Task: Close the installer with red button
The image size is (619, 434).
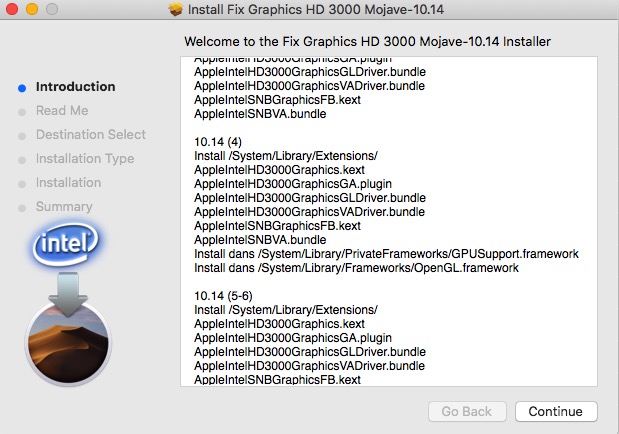Action: [12, 9]
